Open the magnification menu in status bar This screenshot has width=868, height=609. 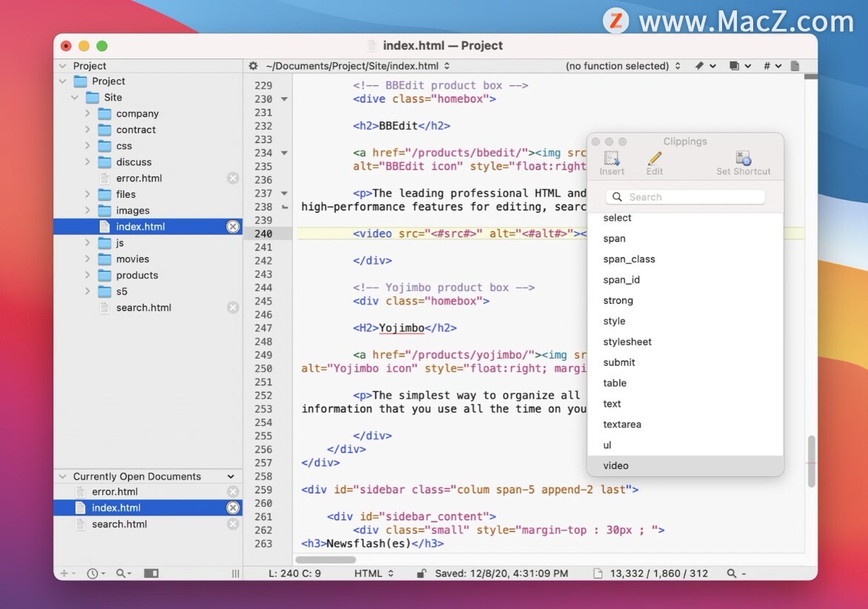click(735, 573)
